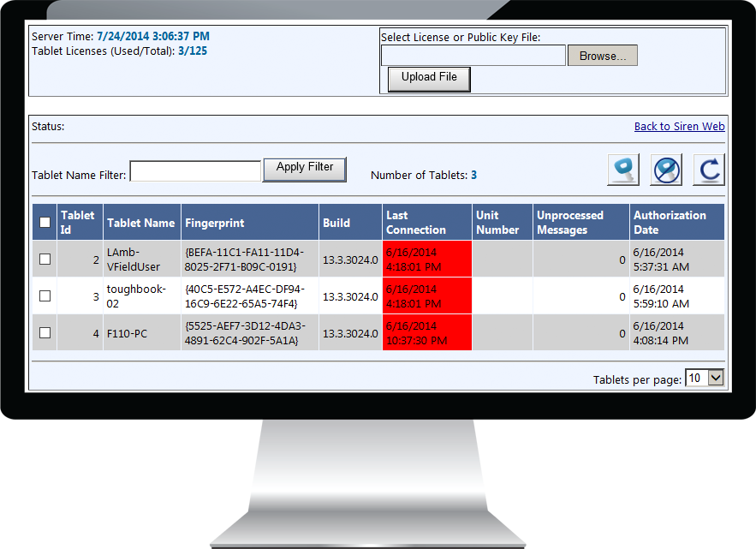Image resolution: width=756 pixels, height=549 pixels.
Task: Toggle the select-all checkbox in table header
Action: [x=45, y=223]
